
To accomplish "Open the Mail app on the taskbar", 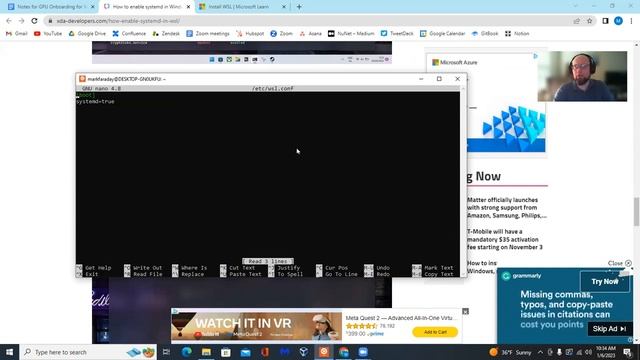I will pos(245,352).
